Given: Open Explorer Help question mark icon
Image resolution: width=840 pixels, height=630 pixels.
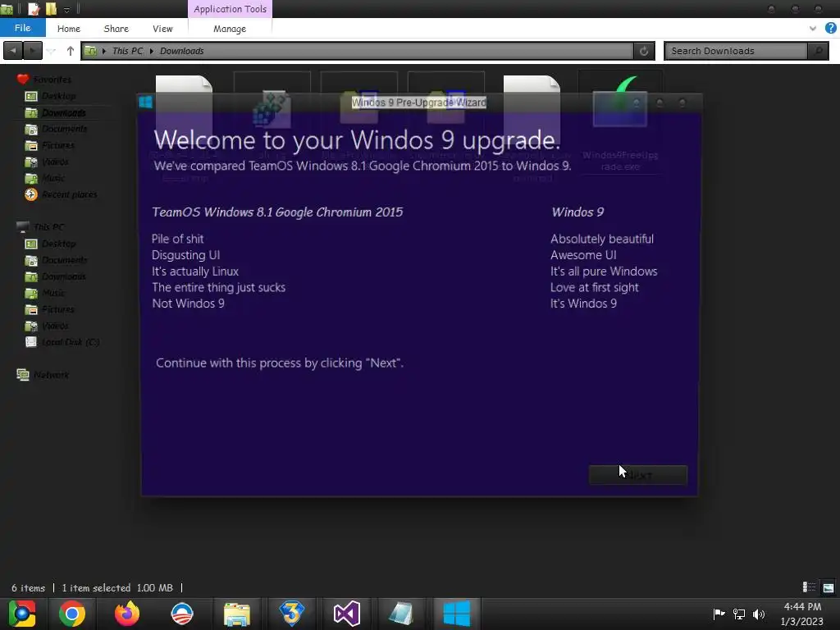Looking at the screenshot, I should point(831,28).
